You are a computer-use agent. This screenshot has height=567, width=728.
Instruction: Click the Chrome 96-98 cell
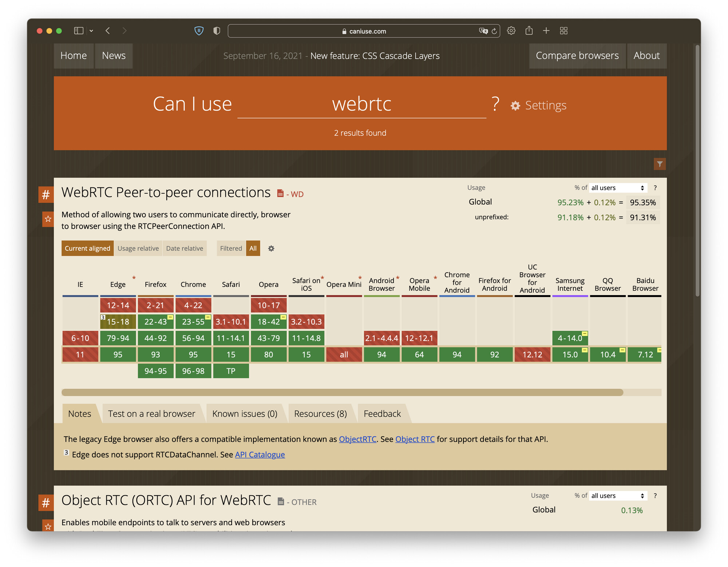pos(193,371)
